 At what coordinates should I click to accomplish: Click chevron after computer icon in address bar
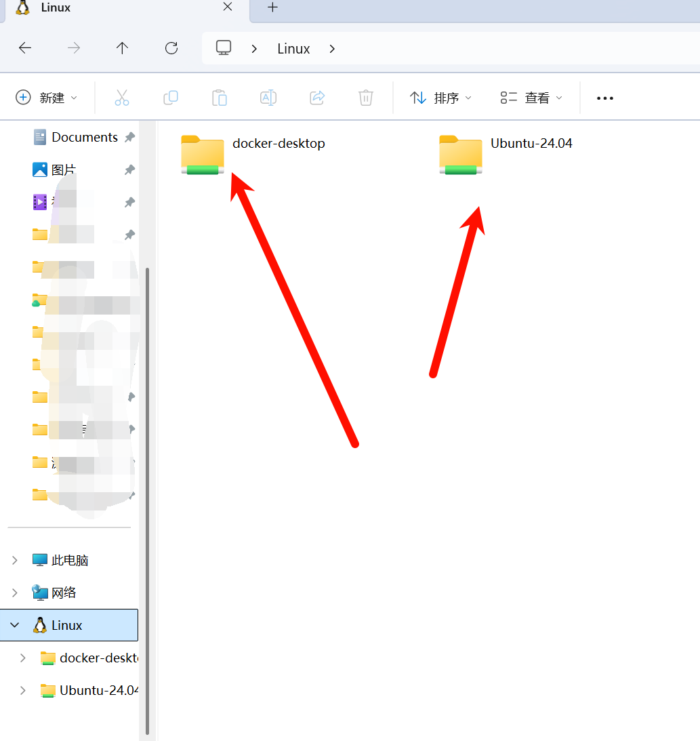[x=254, y=49]
